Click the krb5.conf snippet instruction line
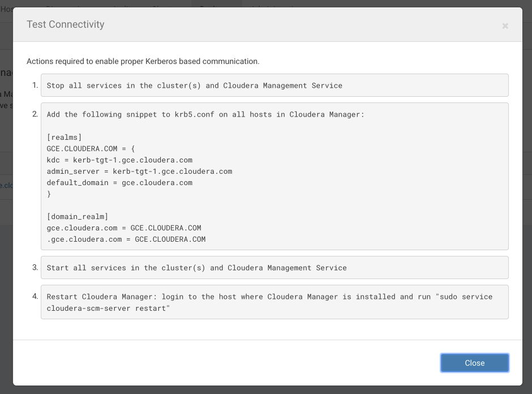Screen dimensions: 532x394 [x=205, y=114]
